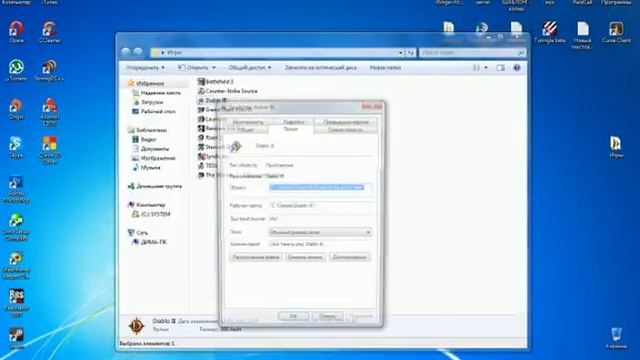Click Записать на оптический диск
640x360 pixels.
click(320, 68)
